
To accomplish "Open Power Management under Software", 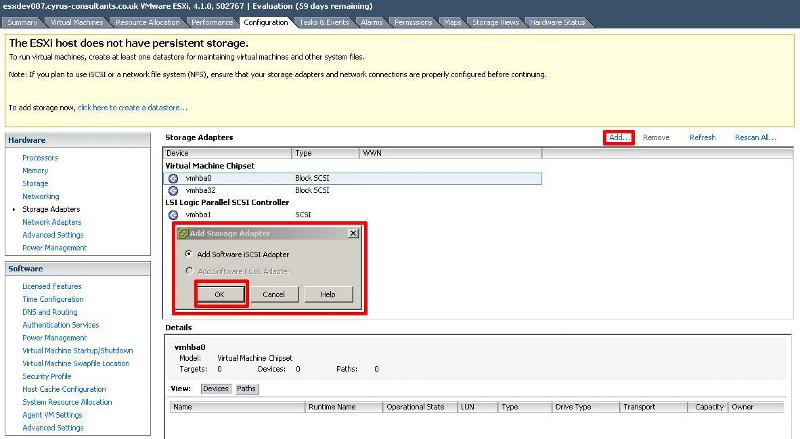I will pyautogui.click(x=55, y=337).
